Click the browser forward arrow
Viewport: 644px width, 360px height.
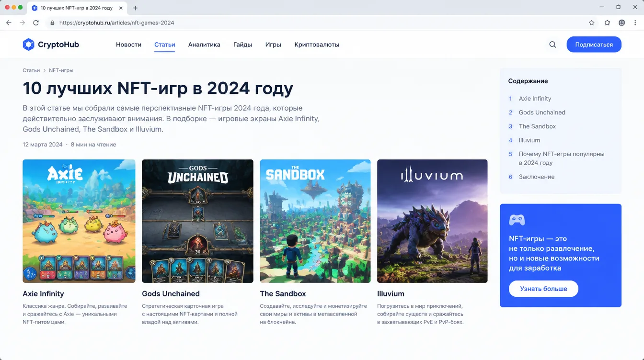click(22, 22)
